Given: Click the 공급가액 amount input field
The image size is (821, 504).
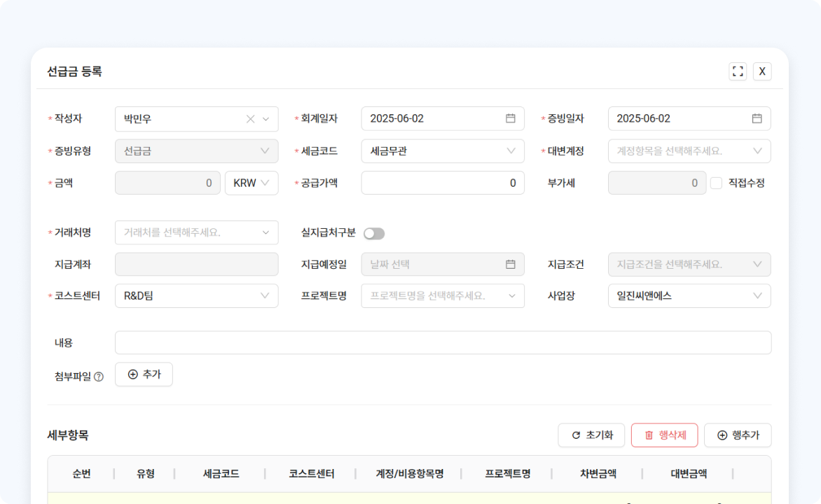Looking at the screenshot, I should tap(442, 183).
